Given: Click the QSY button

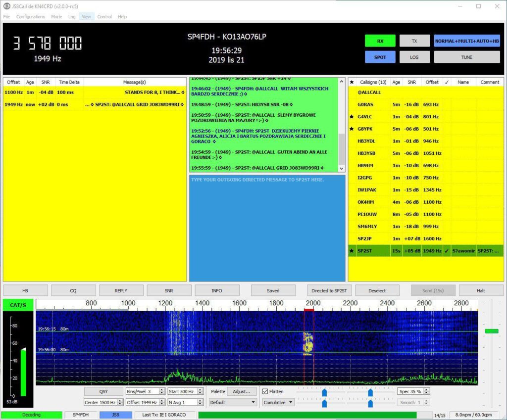Looking at the screenshot, I should 103,392.
